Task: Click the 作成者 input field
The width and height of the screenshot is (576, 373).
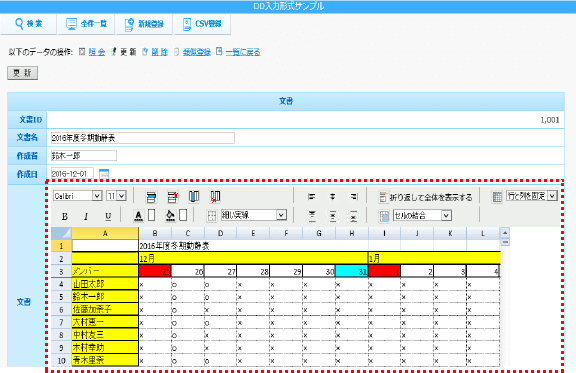Action: [x=84, y=156]
